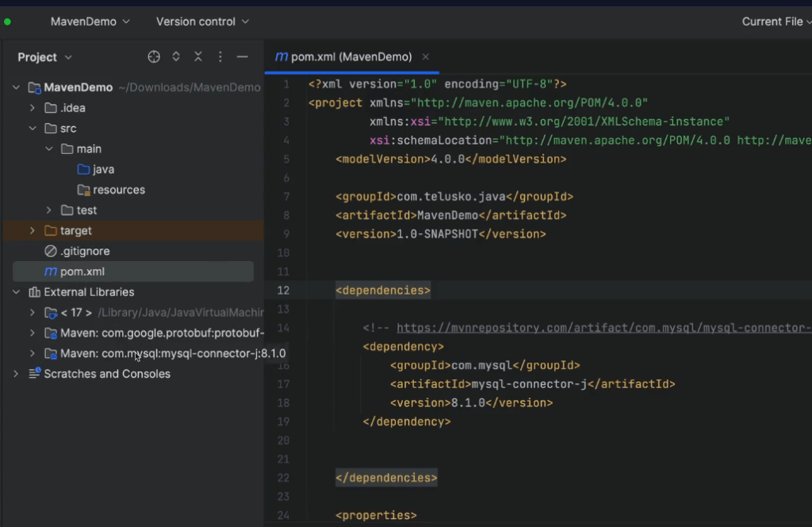Click the protobuf Maven library icon

(51, 333)
